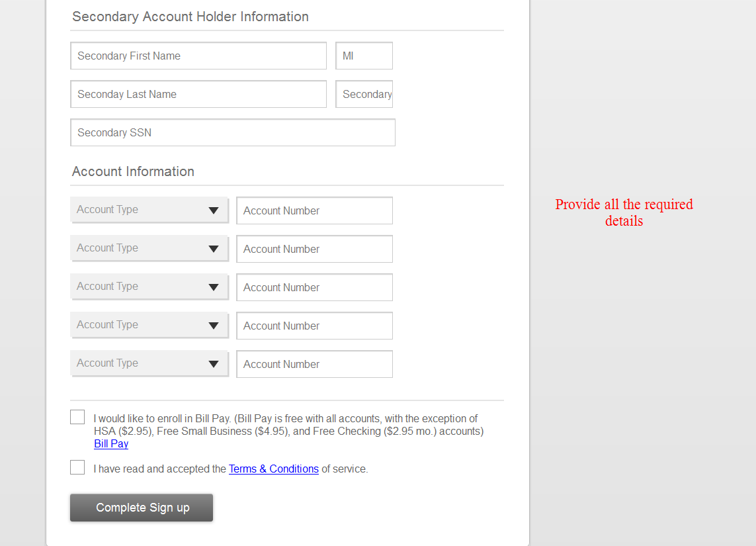Click the Account Information heading
The height and width of the screenshot is (546, 756).
[133, 171]
